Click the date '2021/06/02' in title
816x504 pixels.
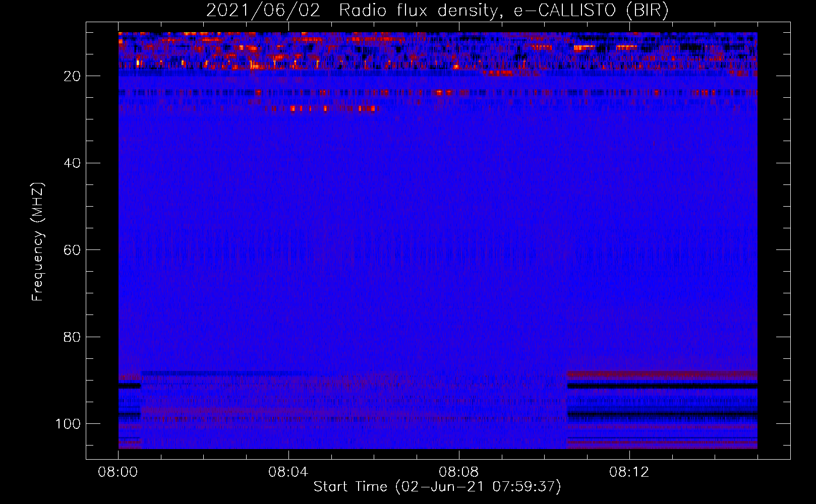tap(263, 11)
